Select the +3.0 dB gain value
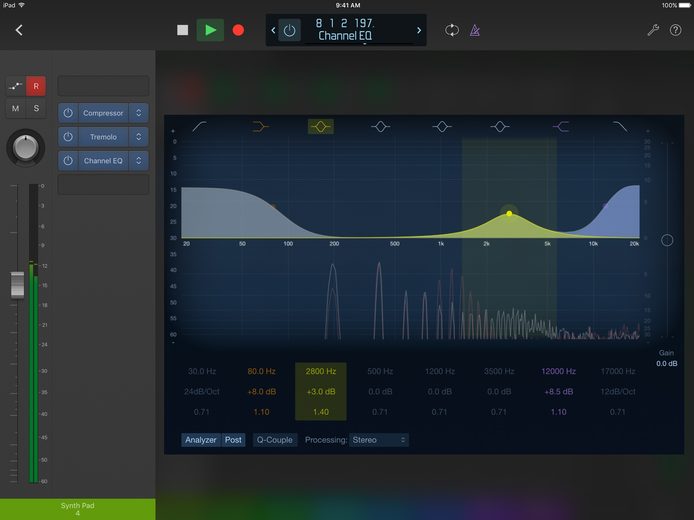This screenshot has height=520, width=694. (321, 392)
